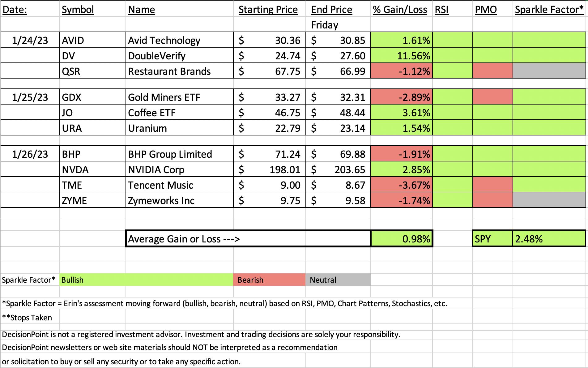Click the 0.98% average gain cell
588x368 pixels.
(401, 239)
